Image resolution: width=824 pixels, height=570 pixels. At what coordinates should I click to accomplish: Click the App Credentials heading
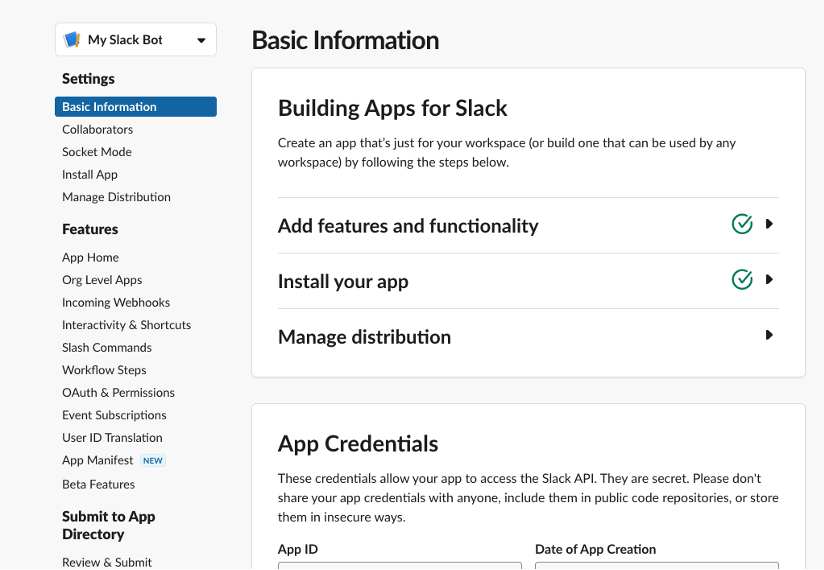pyautogui.click(x=358, y=444)
